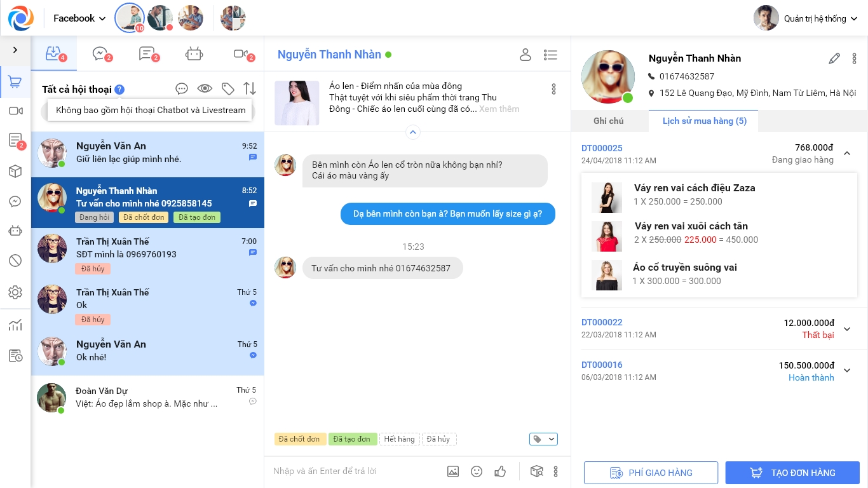Click the help icon beside 'Tất cả hội thoại'
The image size is (868, 488).
point(120,90)
